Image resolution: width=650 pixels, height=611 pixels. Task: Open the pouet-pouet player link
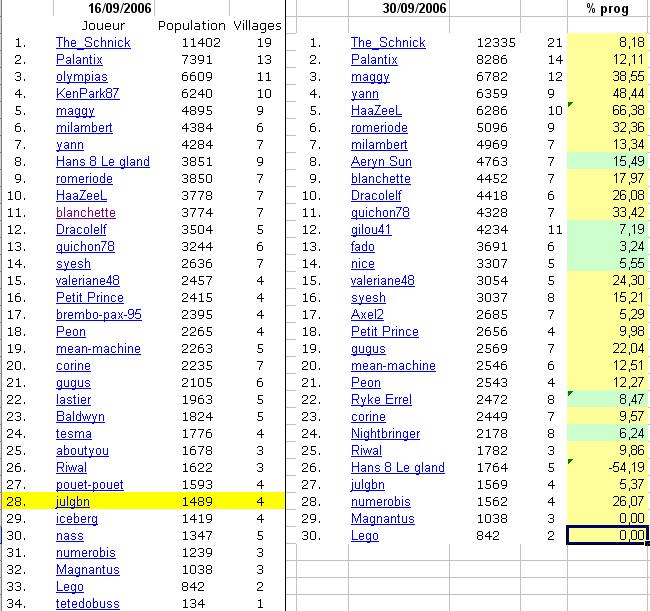pyautogui.click(x=90, y=485)
